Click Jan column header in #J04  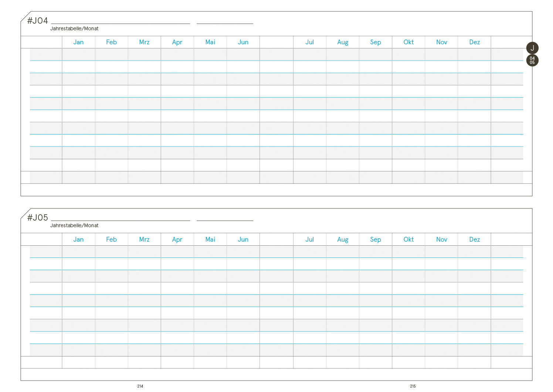[78, 42]
